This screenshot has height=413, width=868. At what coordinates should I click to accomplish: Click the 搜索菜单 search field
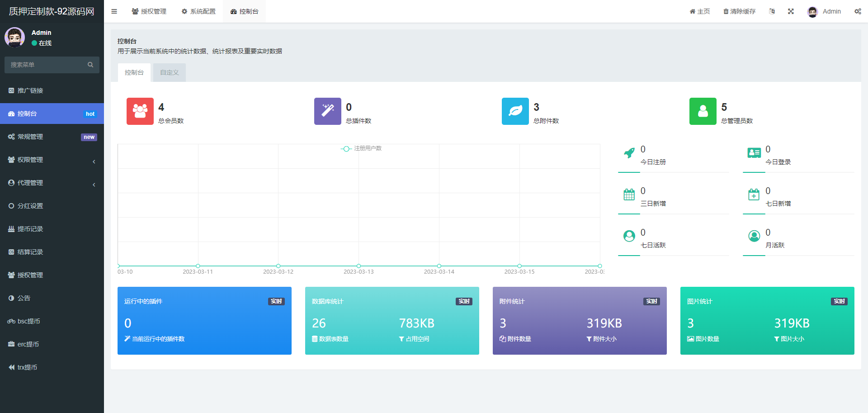click(45, 65)
